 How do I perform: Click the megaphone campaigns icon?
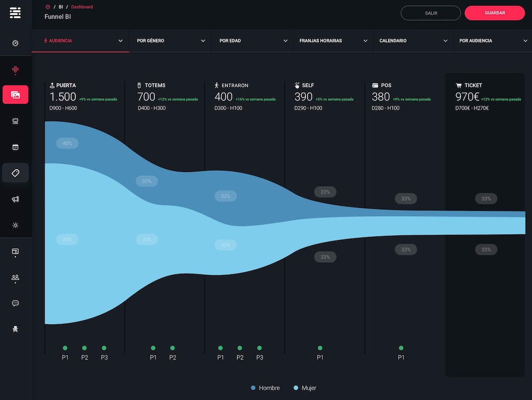(16, 199)
